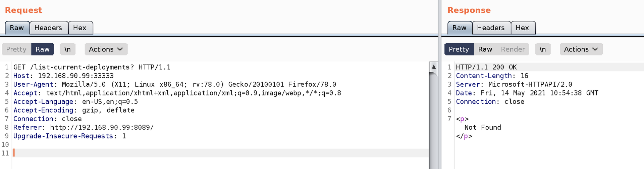This screenshot has height=169, width=644.
Task: Expand the Request Actions dropdown
Action: [106, 49]
